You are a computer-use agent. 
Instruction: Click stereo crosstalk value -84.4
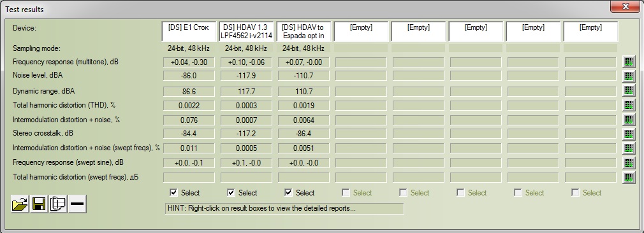[x=189, y=134]
